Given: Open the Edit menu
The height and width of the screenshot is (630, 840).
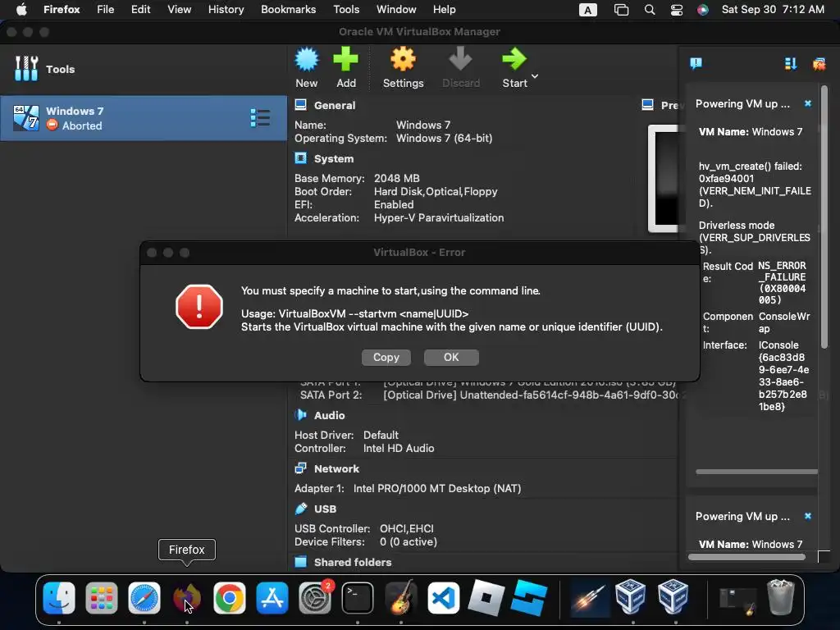Looking at the screenshot, I should point(140,10).
